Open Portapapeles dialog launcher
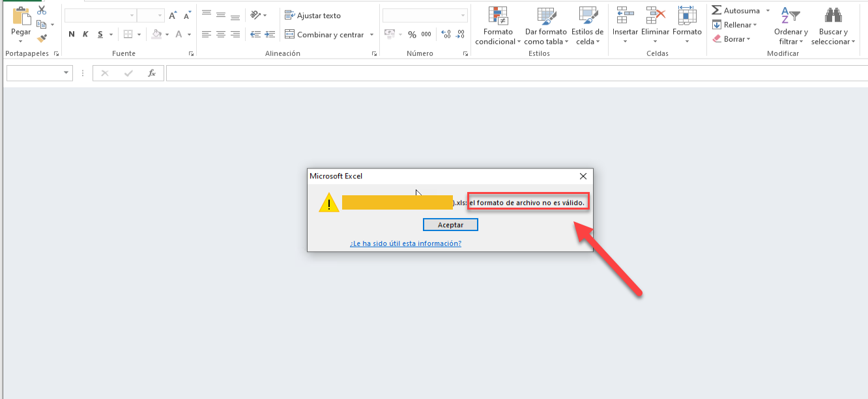Screen dimensions: 868x399 [x=57, y=54]
